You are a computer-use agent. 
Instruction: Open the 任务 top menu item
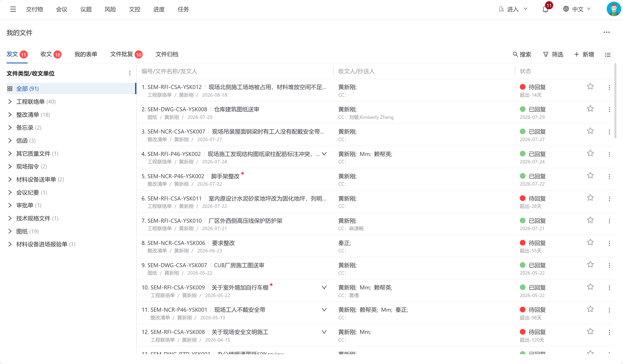183,9
